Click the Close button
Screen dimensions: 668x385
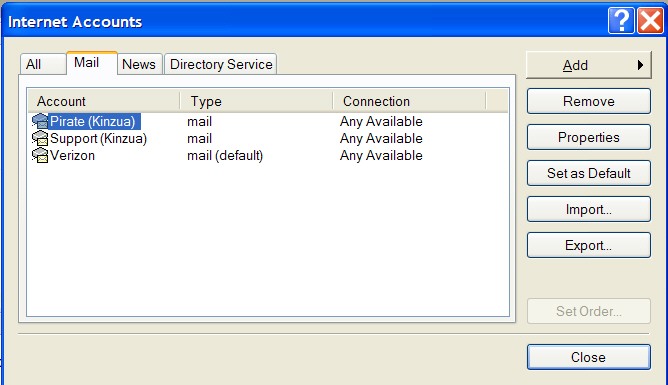pos(589,357)
